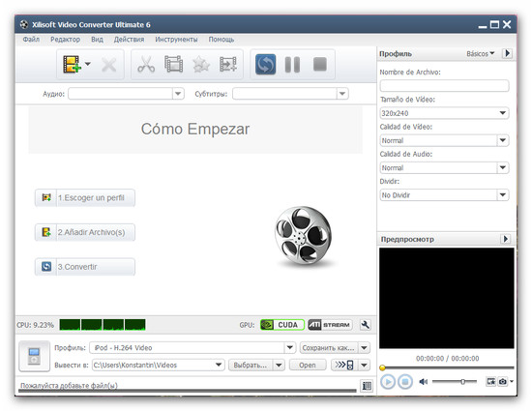Start conversion with the blue Convert button
532x411 pixels.
coord(265,64)
